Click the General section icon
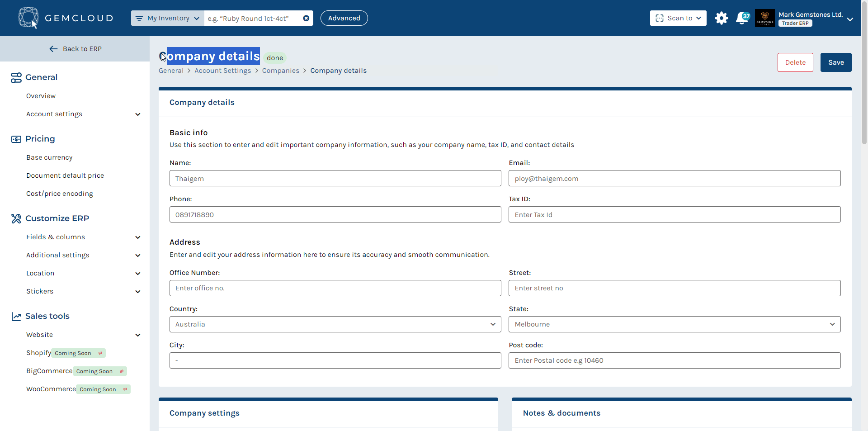The image size is (868, 431). [16, 78]
